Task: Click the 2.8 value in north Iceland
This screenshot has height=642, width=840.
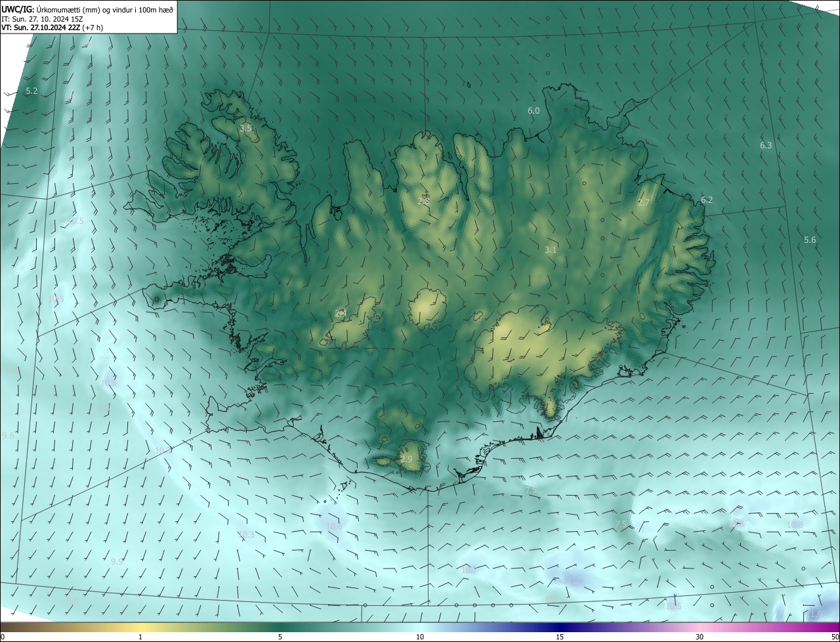Action: click(423, 200)
